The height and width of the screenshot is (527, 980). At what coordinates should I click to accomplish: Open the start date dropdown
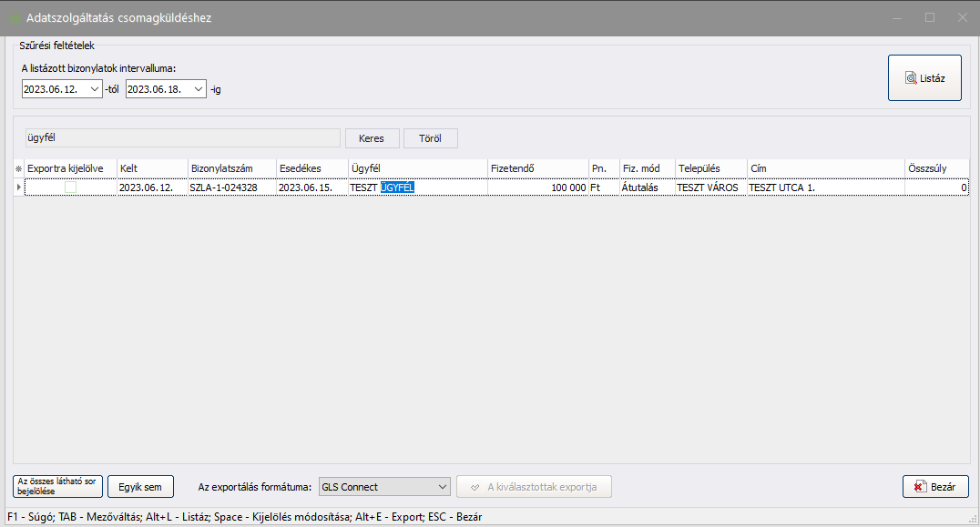pyautogui.click(x=95, y=89)
